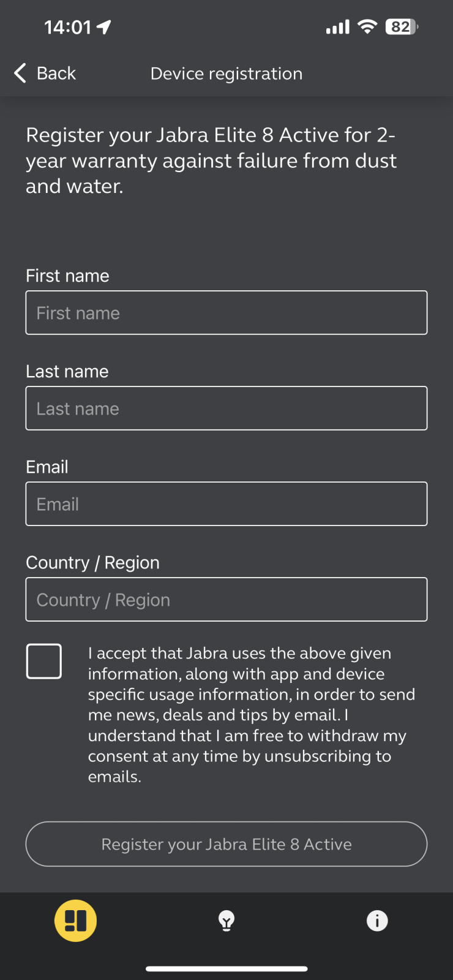Tap the battery level indicator
The width and height of the screenshot is (453, 980).
tap(402, 26)
